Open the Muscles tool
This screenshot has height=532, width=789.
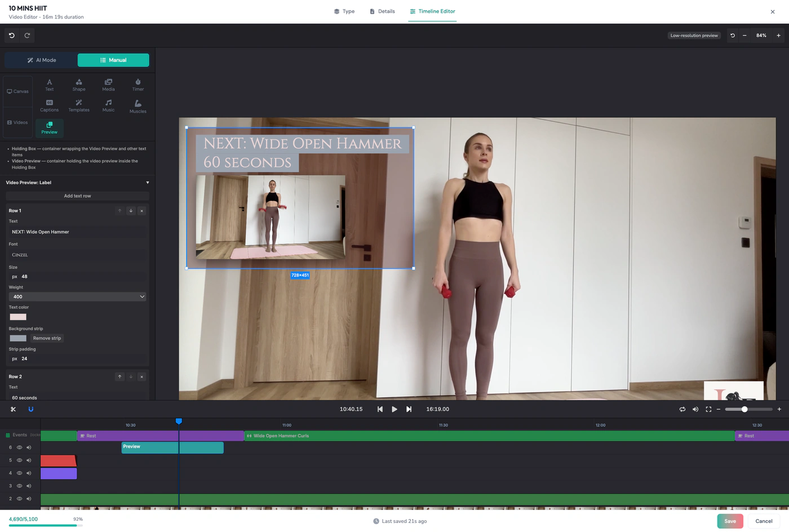click(138, 107)
